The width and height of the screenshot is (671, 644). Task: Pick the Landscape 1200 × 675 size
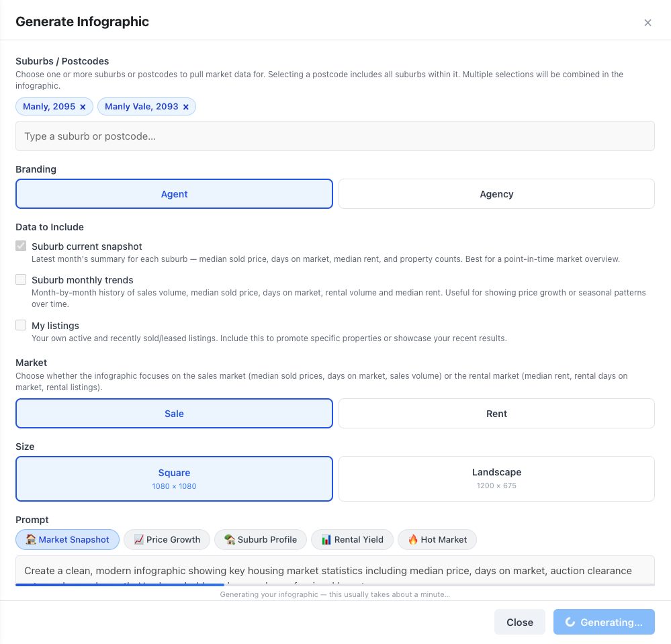[496, 478]
